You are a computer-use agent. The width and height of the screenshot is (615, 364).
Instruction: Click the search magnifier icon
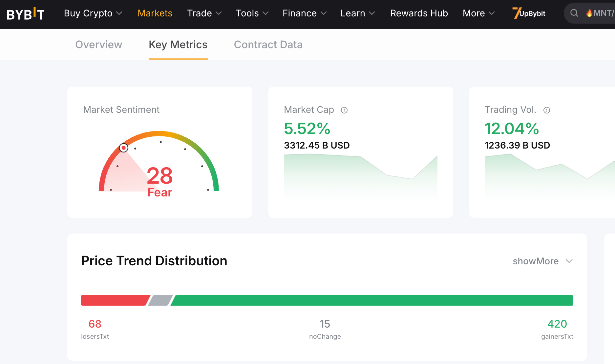[574, 13]
